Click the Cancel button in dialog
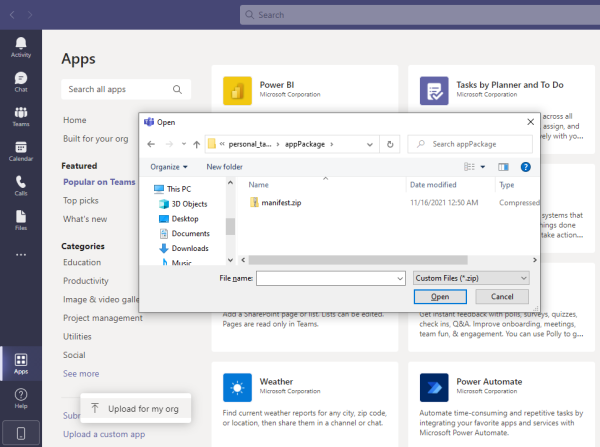Image resolution: width=600 pixels, height=447 pixels. [x=502, y=297]
